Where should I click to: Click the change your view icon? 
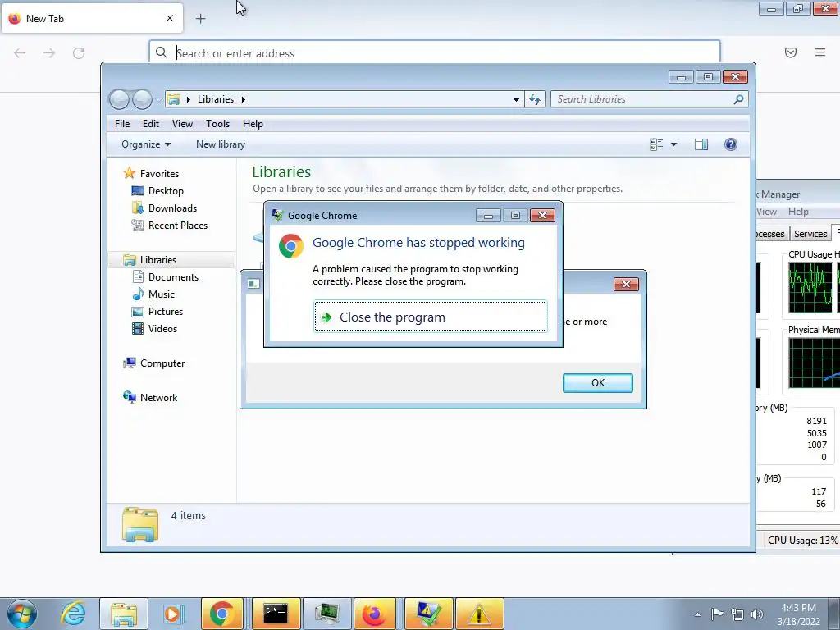pyautogui.click(x=656, y=144)
